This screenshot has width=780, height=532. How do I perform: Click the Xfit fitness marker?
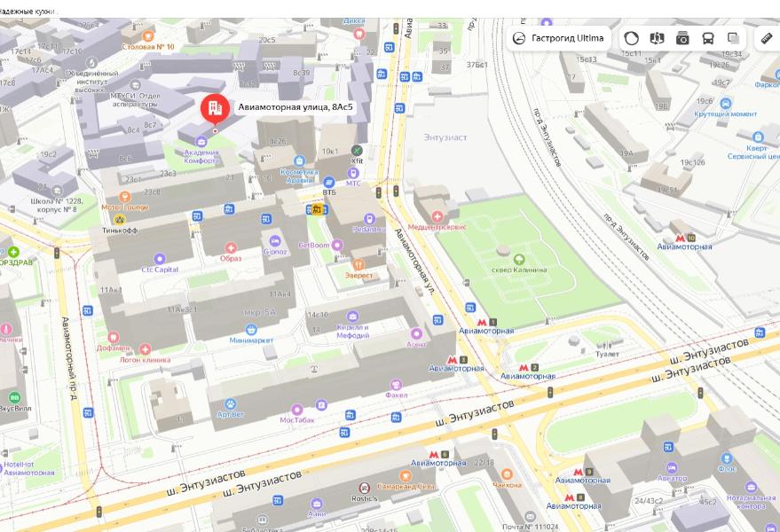coord(357,150)
